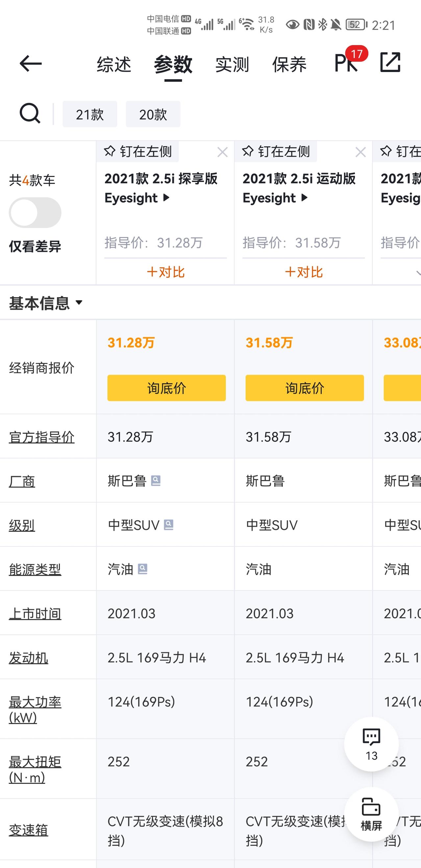The image size is (421, 868).
Task: Tap 124(169Ps) in 运动版 column
Action: tap(280, 702)
